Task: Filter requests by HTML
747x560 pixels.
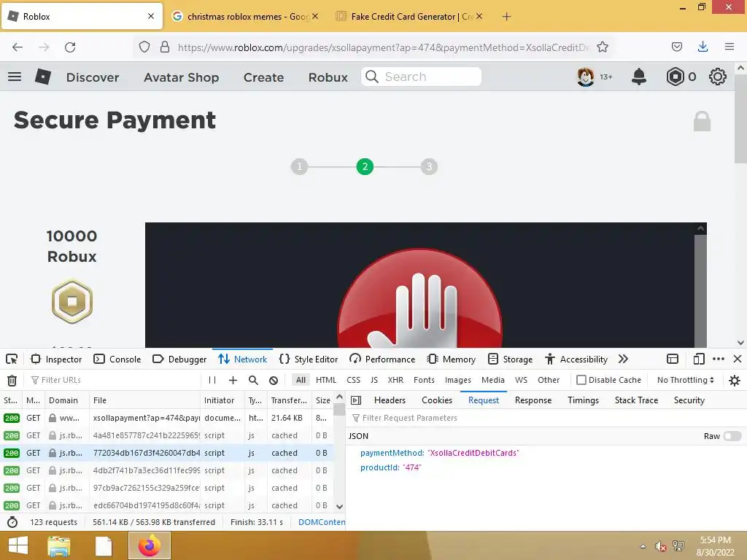Action: [326, 380]
